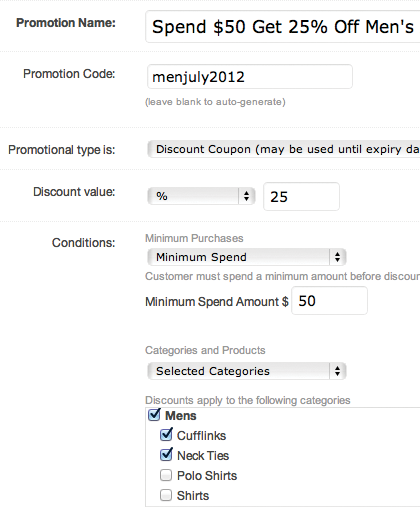Click the Promotion Name text field
The height and width of the screenshot is (507, 420).
pos(283,27)
